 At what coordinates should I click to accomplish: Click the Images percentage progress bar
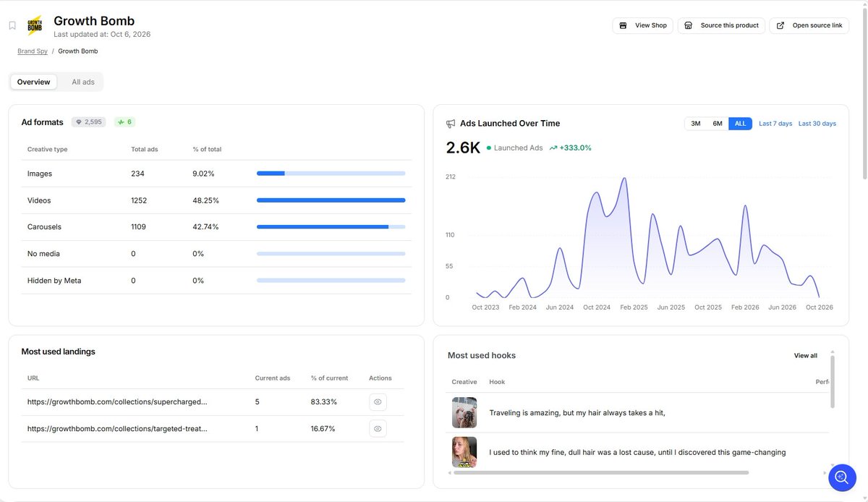pos(331,174)
